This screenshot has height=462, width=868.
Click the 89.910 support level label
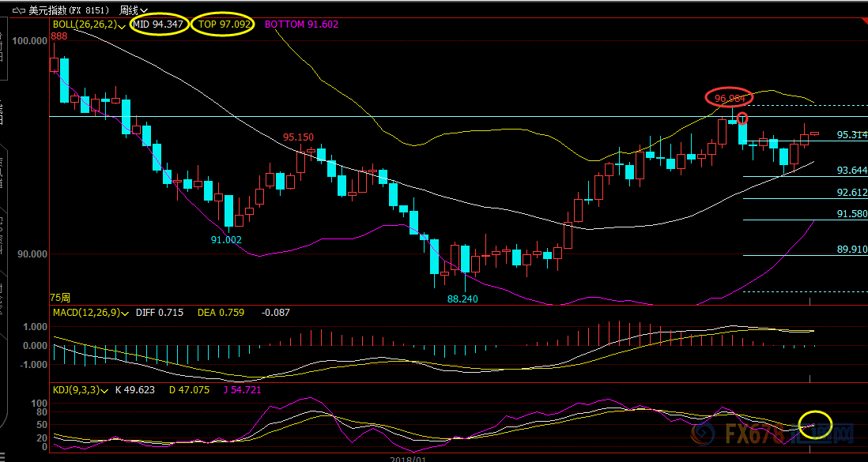click(851, 250)
